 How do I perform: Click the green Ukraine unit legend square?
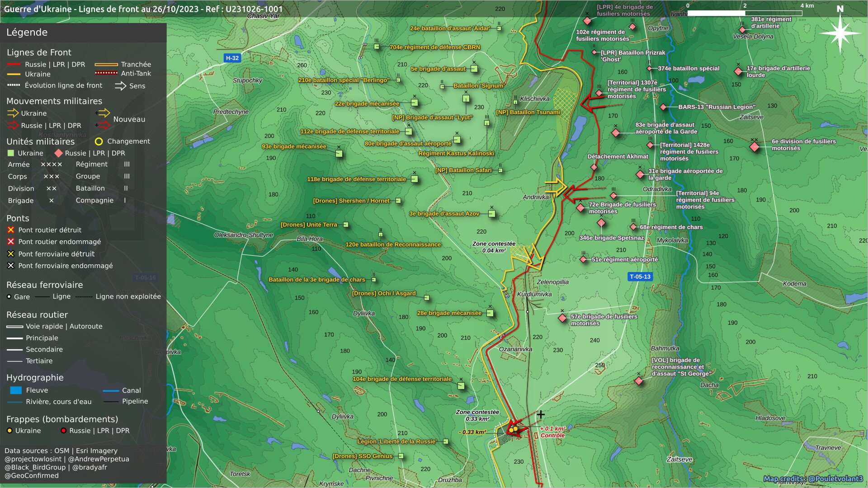pos(11,153)
